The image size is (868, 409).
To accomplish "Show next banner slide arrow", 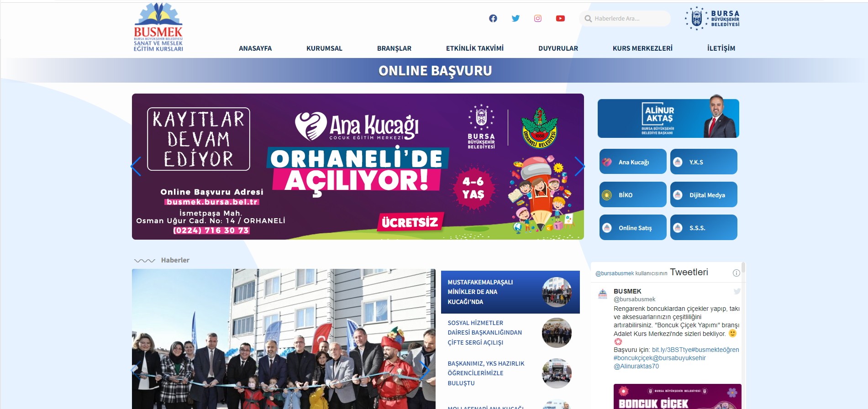I will click(x=579, y=166).
